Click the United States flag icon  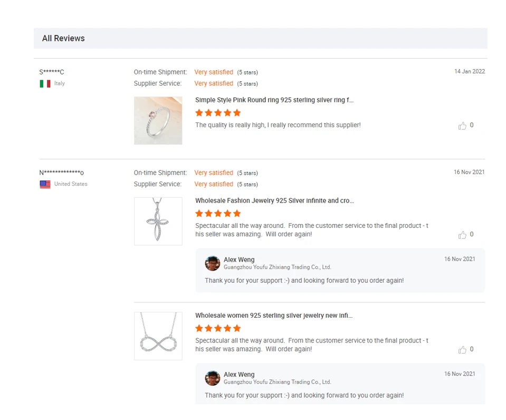(45, 184)
